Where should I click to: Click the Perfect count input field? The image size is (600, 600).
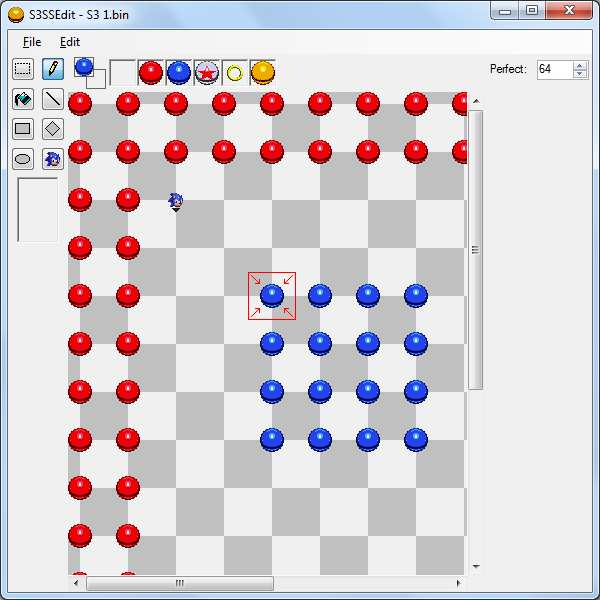(x=555, y=70)
